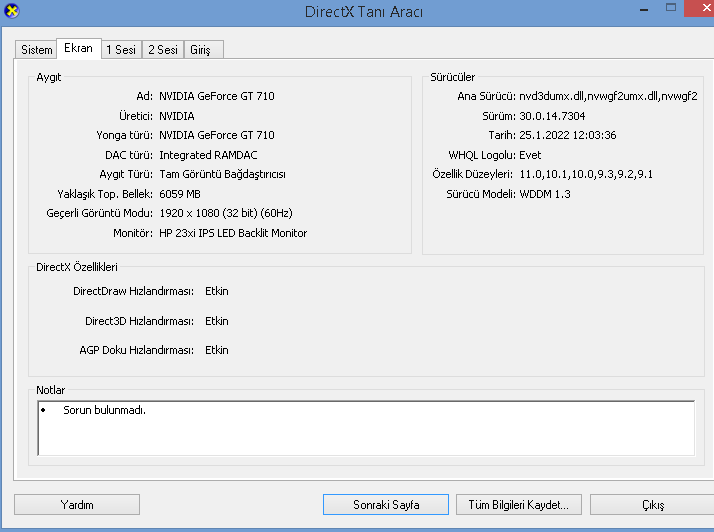Click 'Etkin' next to DirectDraw Hızlandırması
The width and height of the screenshot is (714, 532).
(217, 291)
